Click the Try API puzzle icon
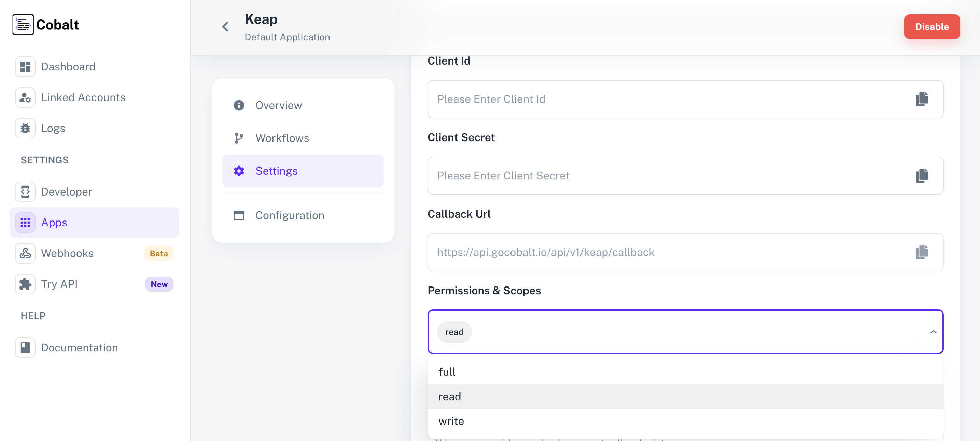Screen dimensions: 980x441 (25, 284)
